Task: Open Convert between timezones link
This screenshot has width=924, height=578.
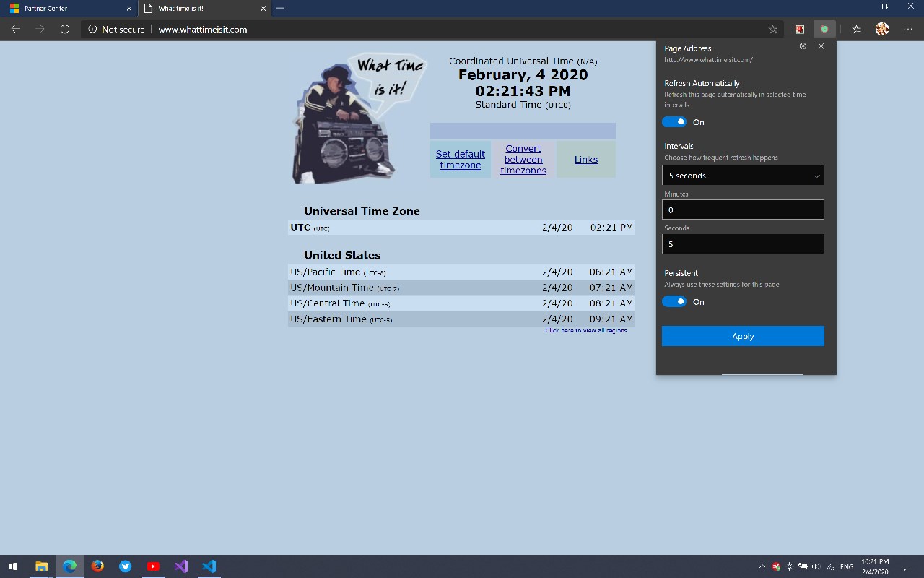Action: (x=523, y=160)
